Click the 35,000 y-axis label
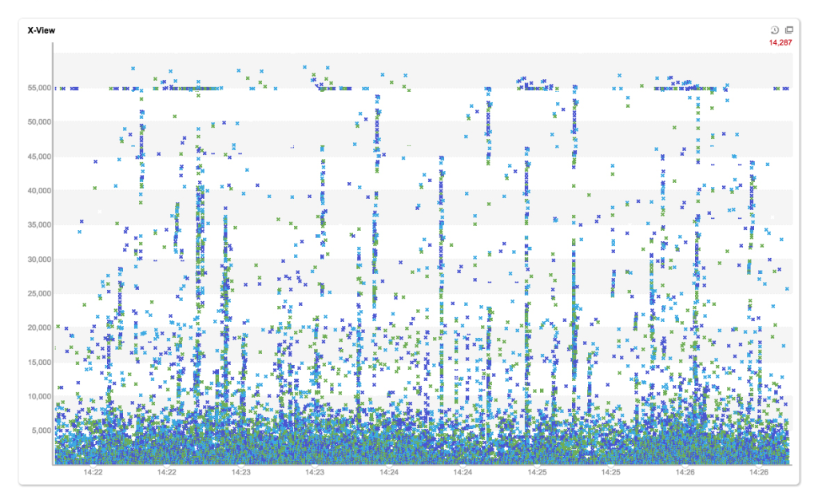The width and height of the screenshot is (818, 504). [35, 225]
